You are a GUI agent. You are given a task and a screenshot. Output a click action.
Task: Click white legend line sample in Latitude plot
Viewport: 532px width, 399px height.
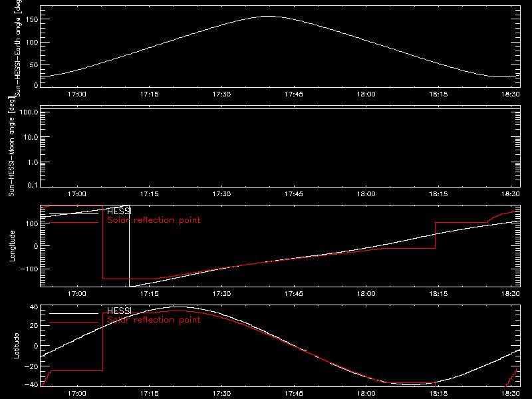pyautogui.click(x=74, y=313)
